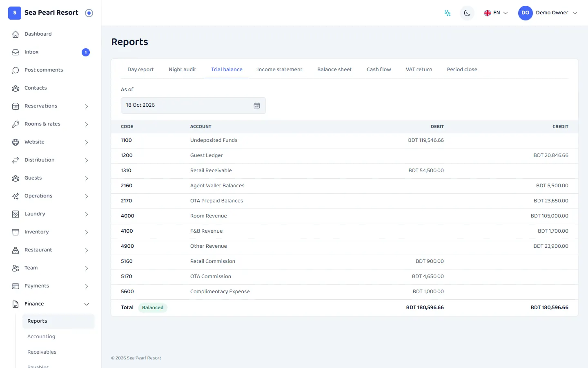
Task: Open the EN language dropdown
Action: (496, 13)
